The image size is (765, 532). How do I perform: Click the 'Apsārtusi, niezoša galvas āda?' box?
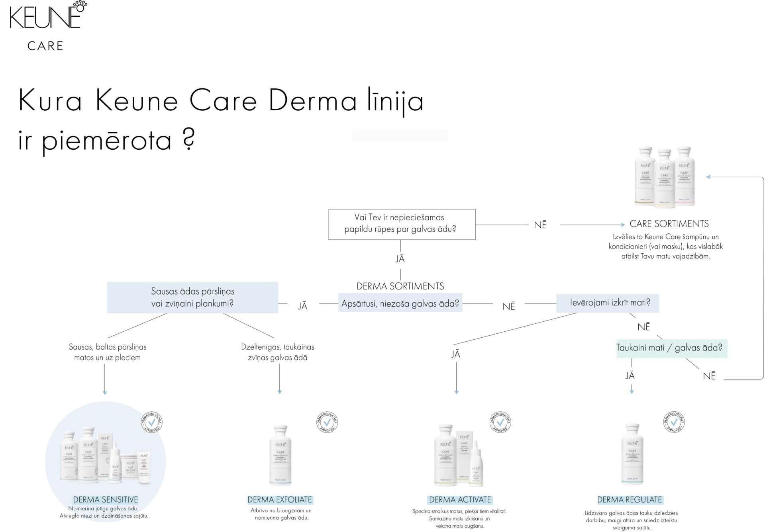[x=400, y=303]
